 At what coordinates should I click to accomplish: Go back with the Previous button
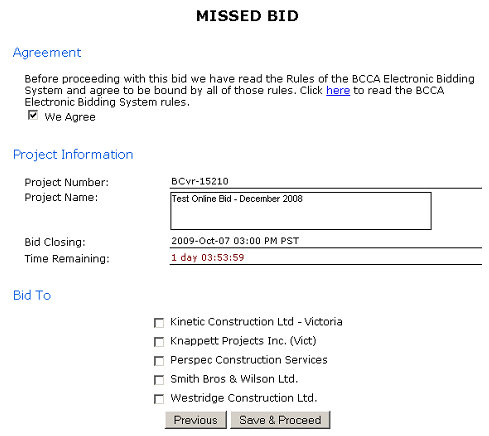tap(196, 420)
